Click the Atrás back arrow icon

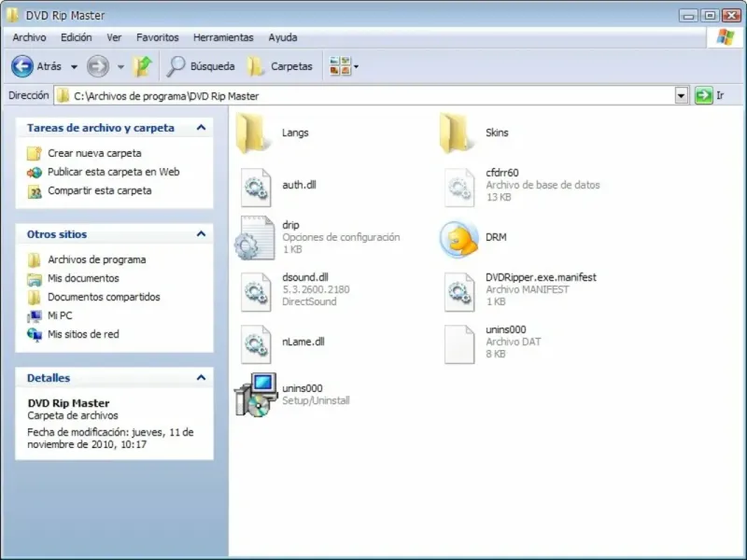(21, 66)
